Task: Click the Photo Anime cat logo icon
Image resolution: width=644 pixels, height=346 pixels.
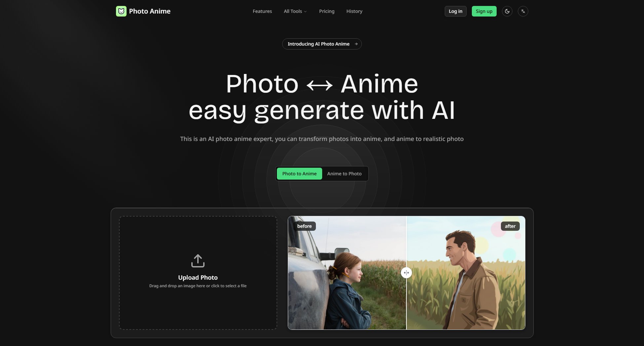Action: pyautogui.click(x=121, y=11)
